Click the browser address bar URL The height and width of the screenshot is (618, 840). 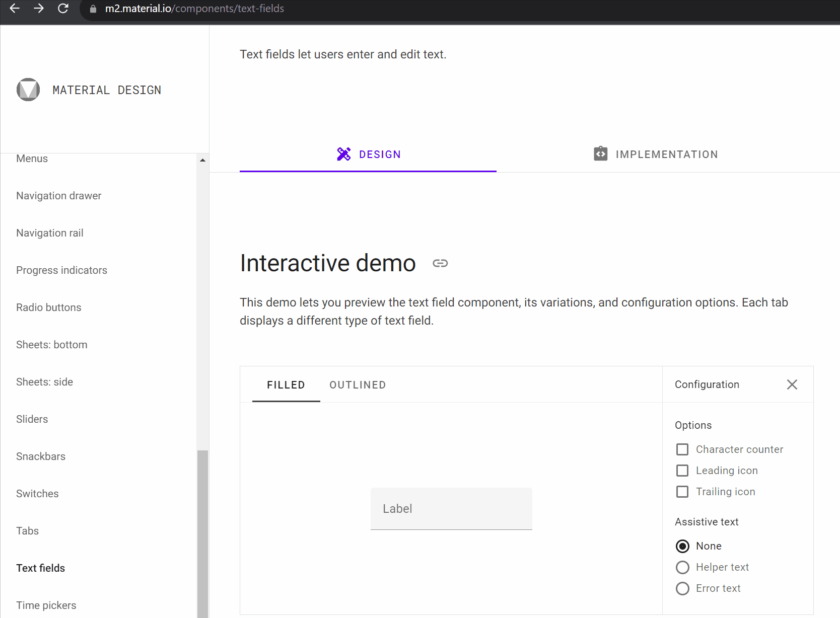coord(194,9)
